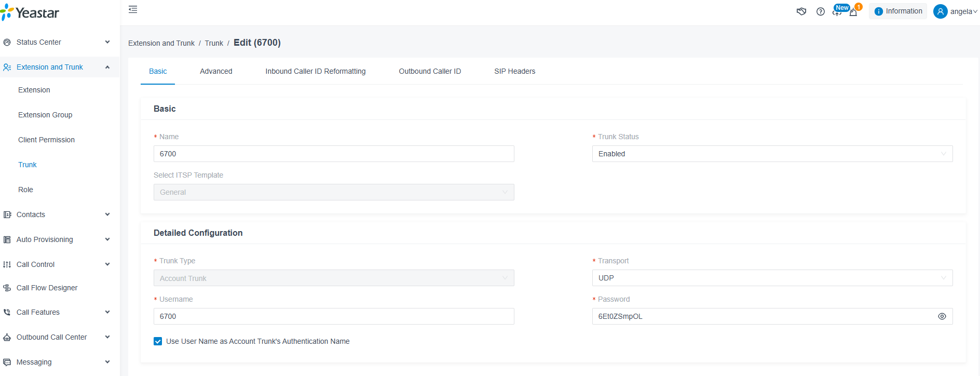
Task: Open Role in the sidebar
Action: 25,190
